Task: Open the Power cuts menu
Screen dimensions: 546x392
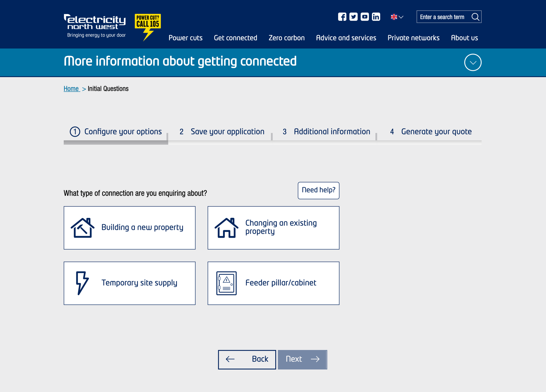Action: coord(185,38)
